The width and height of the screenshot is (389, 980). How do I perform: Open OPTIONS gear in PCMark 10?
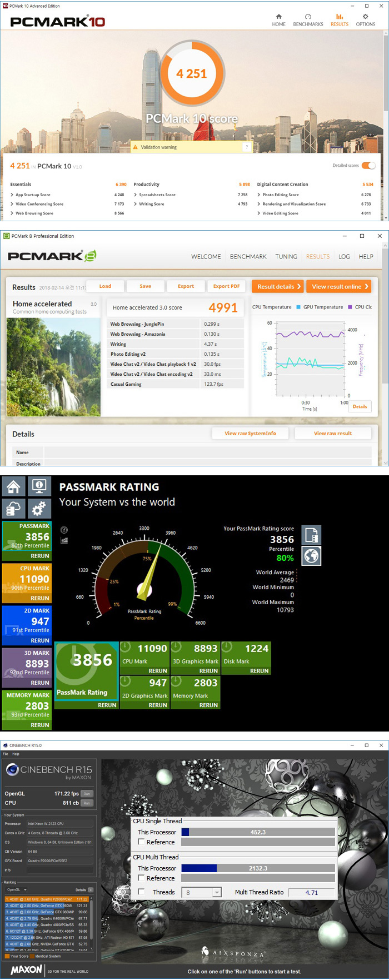[365, 20]
